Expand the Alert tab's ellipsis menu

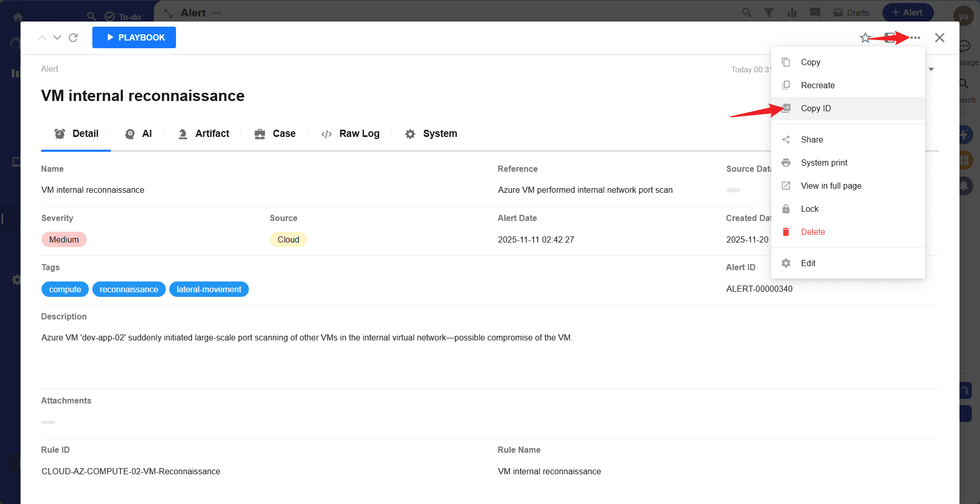click(x=216, y=13)
